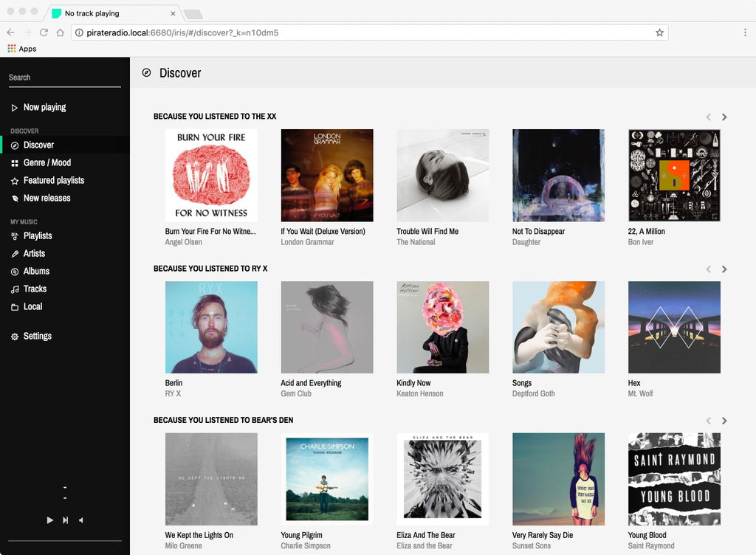756x555 pixels.
Task: Click the browser home icon
Action: [x=60, y=32]
